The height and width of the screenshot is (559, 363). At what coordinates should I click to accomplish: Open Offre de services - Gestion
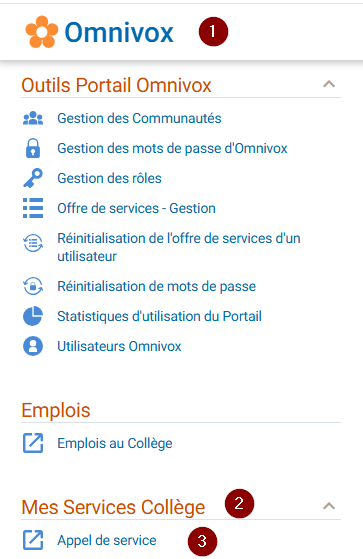point(137,208)
